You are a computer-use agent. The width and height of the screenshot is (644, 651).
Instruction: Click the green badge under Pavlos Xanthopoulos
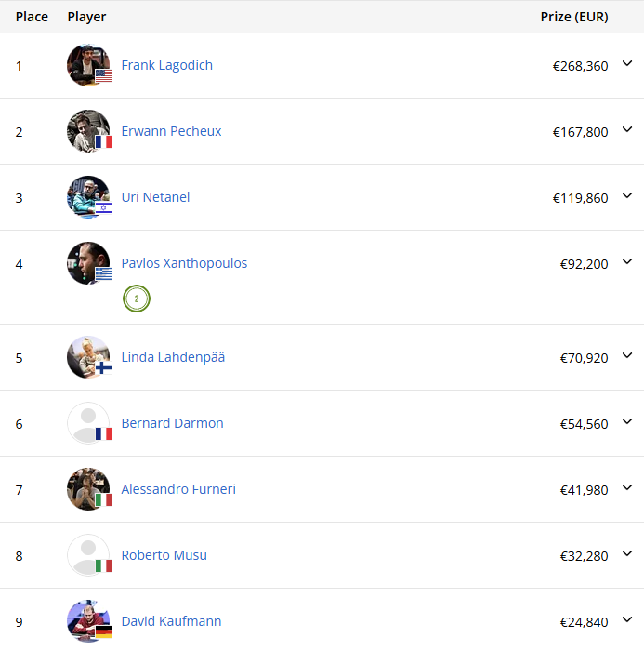pyautogui.click(x=137, y=299)
